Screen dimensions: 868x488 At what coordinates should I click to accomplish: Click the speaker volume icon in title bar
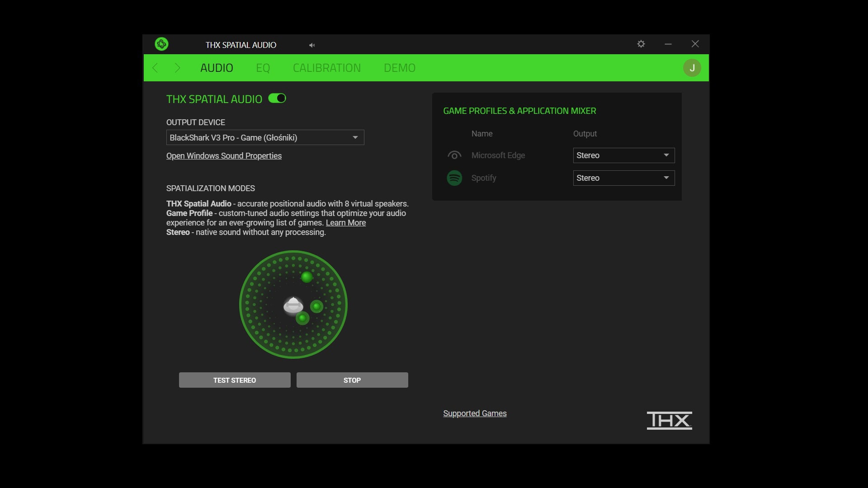coord(312,45)
